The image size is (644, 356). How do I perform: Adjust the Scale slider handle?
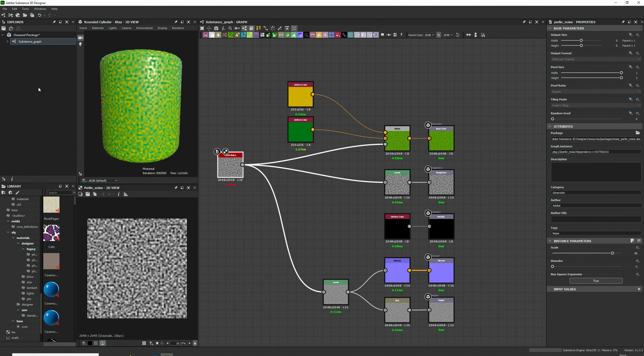click(612, 253)
